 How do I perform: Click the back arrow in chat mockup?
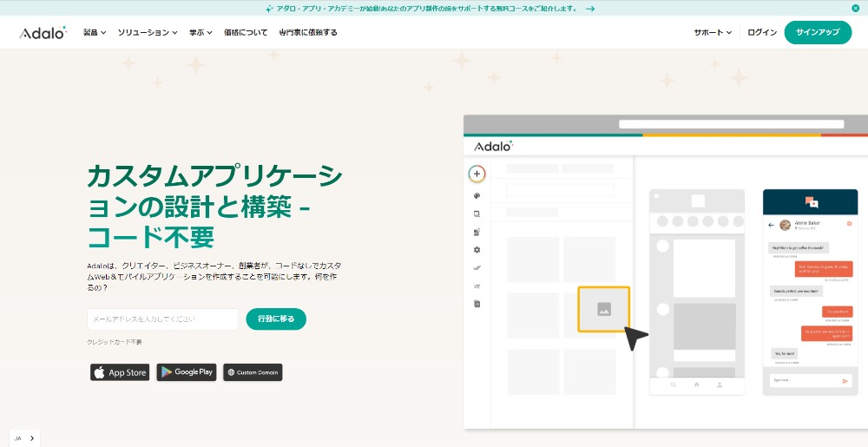771,225
